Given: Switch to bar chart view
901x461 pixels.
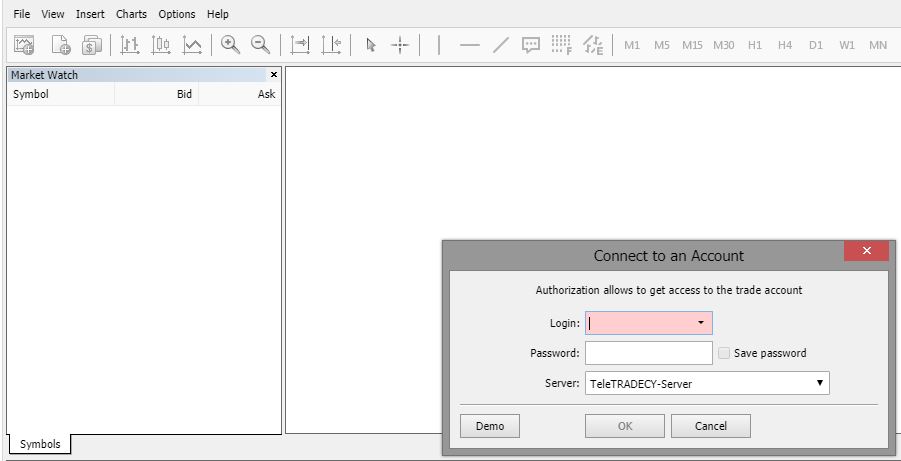Looking at the screenshot, I should pos(130,45).
